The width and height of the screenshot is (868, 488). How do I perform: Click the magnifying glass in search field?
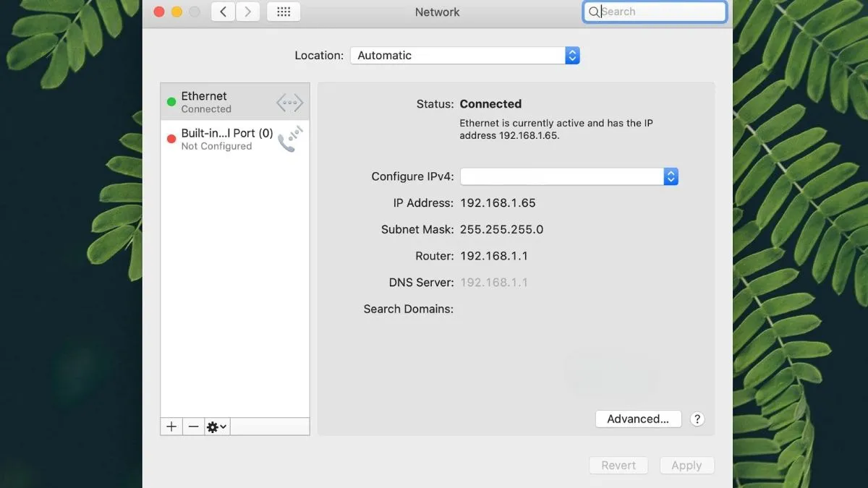pos(595,12)
